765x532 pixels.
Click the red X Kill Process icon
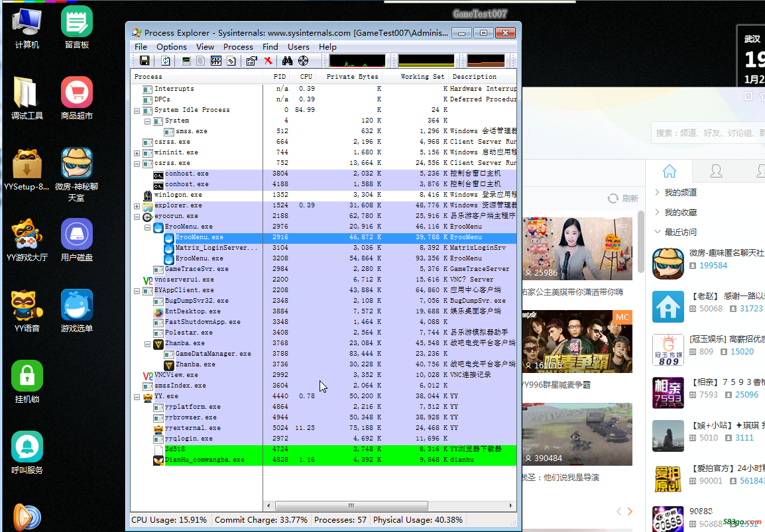pyautogui.click(x=268, y=61)
